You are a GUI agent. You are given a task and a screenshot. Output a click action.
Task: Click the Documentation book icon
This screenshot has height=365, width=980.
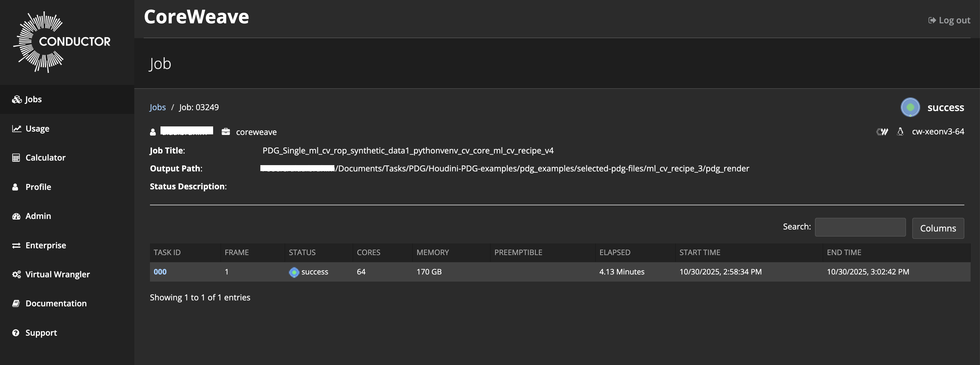16,303
